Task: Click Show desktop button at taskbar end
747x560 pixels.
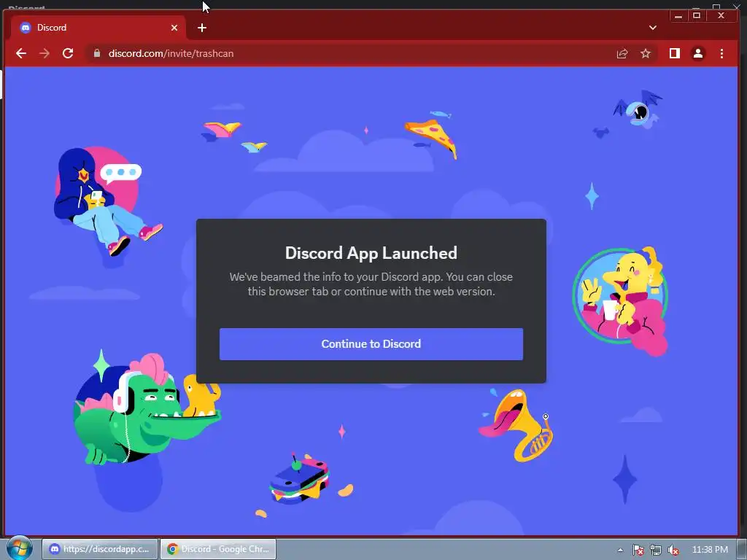Action: [x=742, y=549]
